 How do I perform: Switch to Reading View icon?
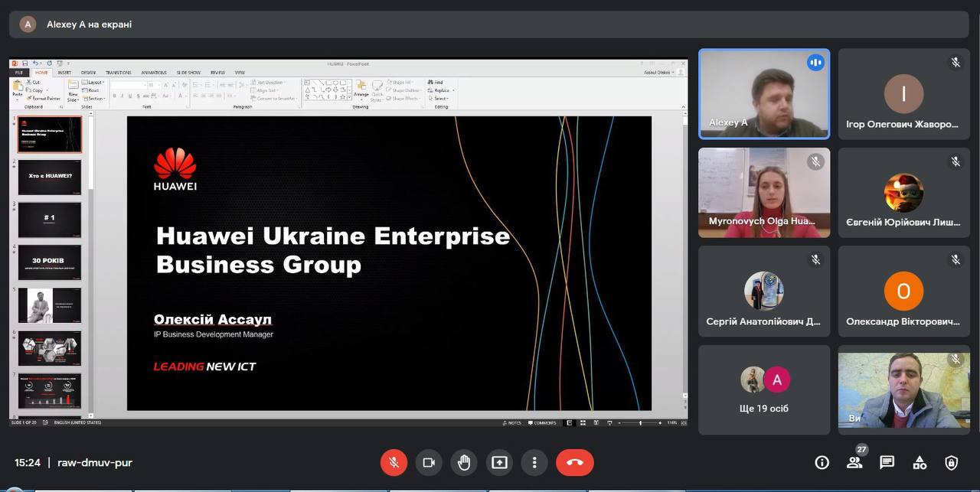pos(595,422)
